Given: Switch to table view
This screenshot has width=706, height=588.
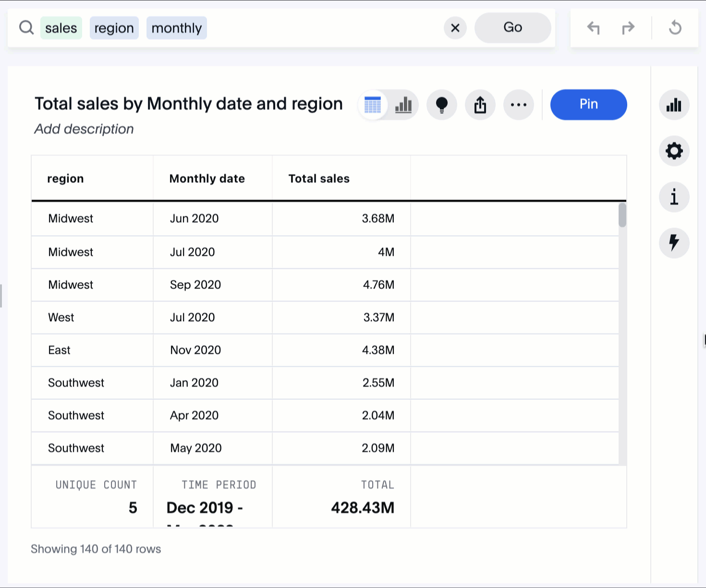Looking at the screenshot, I should [373, 105].
